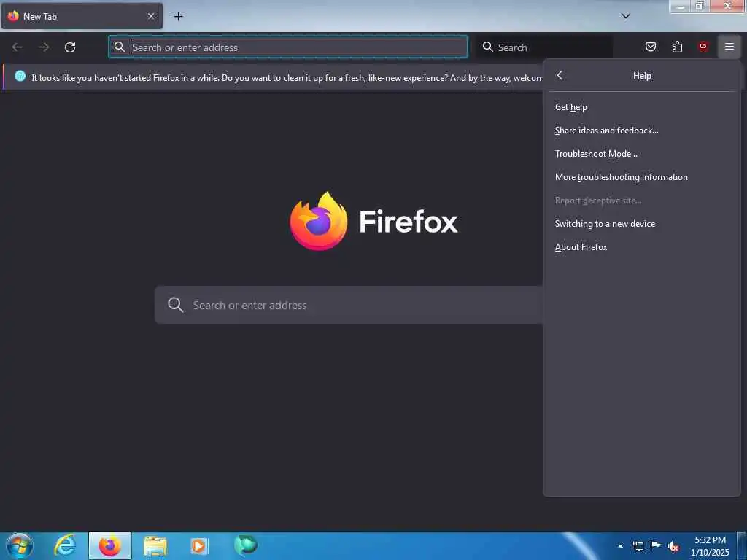Click the magnifier in the page search box

click(x=175, y=305)
